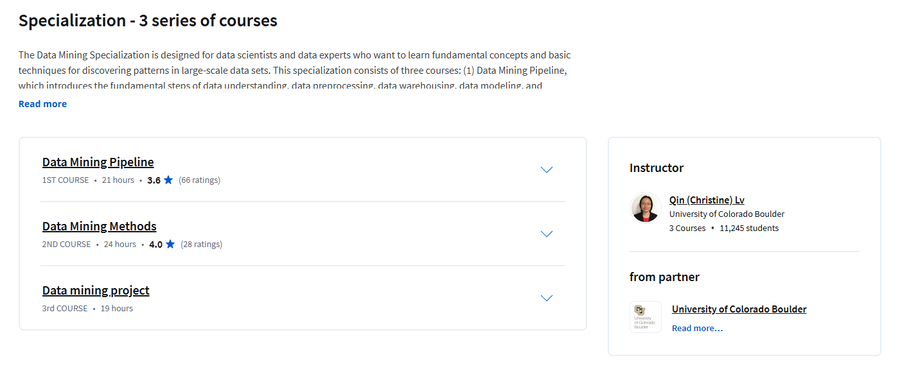
Task: Click the '1ST COURSE' label
Action: pos(65,180)
